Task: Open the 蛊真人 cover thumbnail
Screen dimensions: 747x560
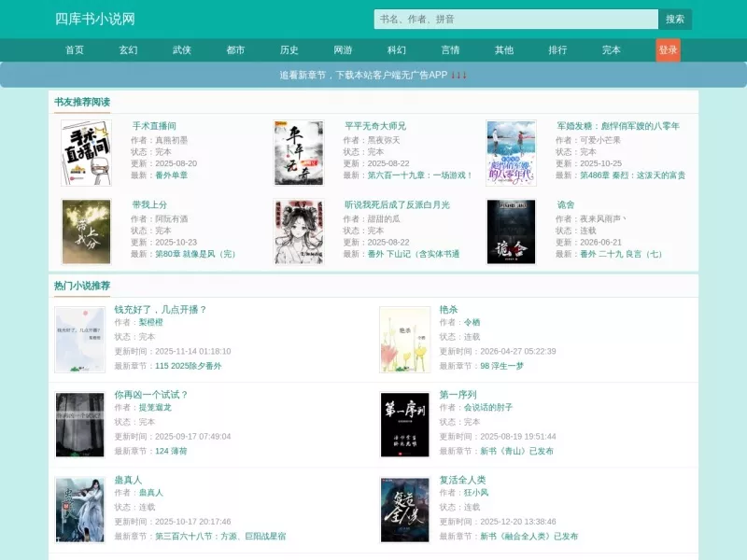Action: click(80, 510)
